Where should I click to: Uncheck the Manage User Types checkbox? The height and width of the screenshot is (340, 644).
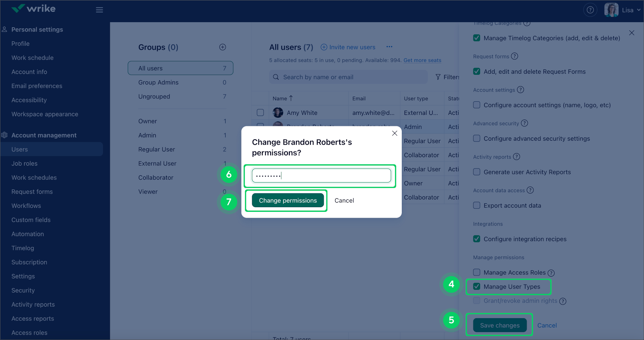point(476,286)
